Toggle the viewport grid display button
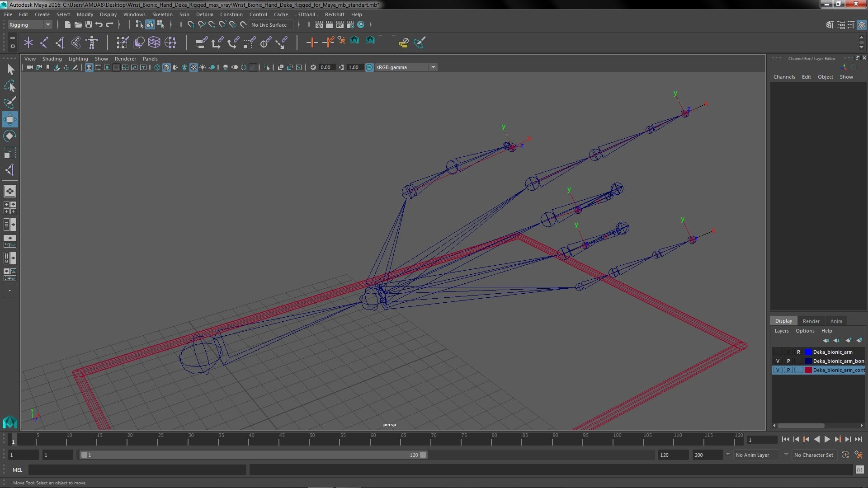This screenshot has height=488, width=868. 89,67
